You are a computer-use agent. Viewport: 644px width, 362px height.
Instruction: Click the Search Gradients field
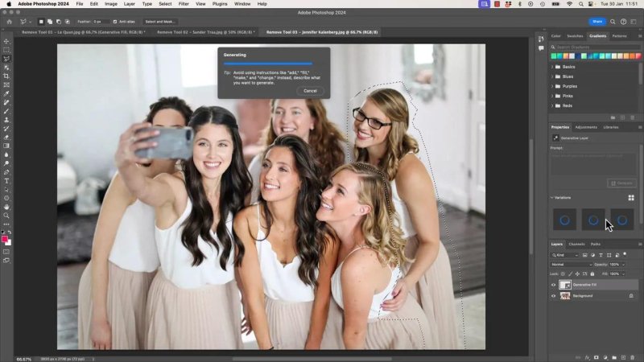(x=595, y=47)
